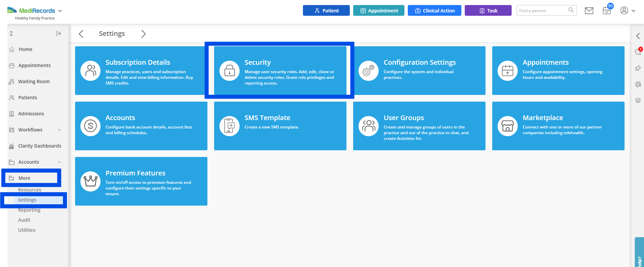Open the MediRecords practice dropdown arrow

[60, 11]
